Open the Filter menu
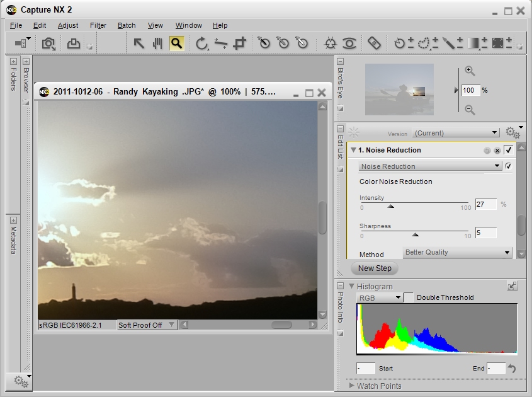Viewport: 532px width, 397px height. [98, 25]
